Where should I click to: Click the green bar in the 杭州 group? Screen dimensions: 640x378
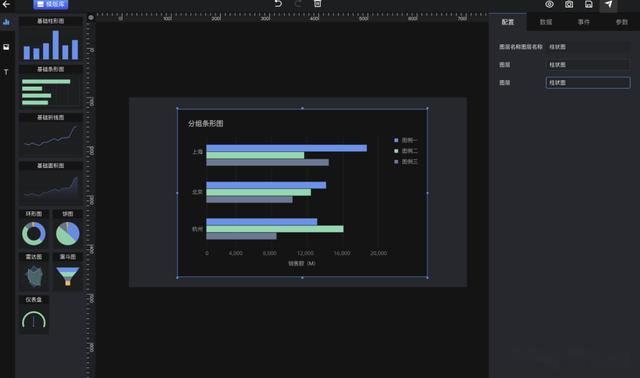[275, 229]
